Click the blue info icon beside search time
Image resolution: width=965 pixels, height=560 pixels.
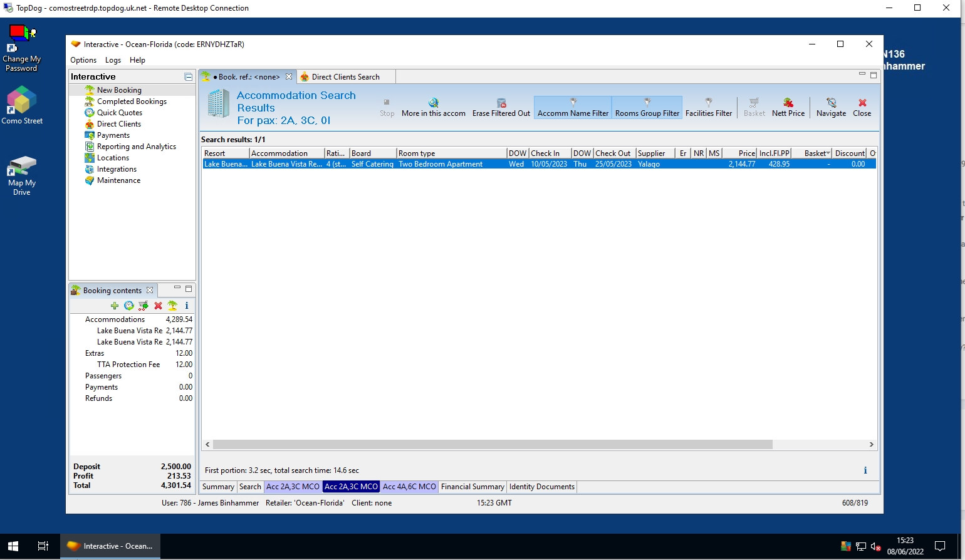pyautogui.click(x=865, y=470)
